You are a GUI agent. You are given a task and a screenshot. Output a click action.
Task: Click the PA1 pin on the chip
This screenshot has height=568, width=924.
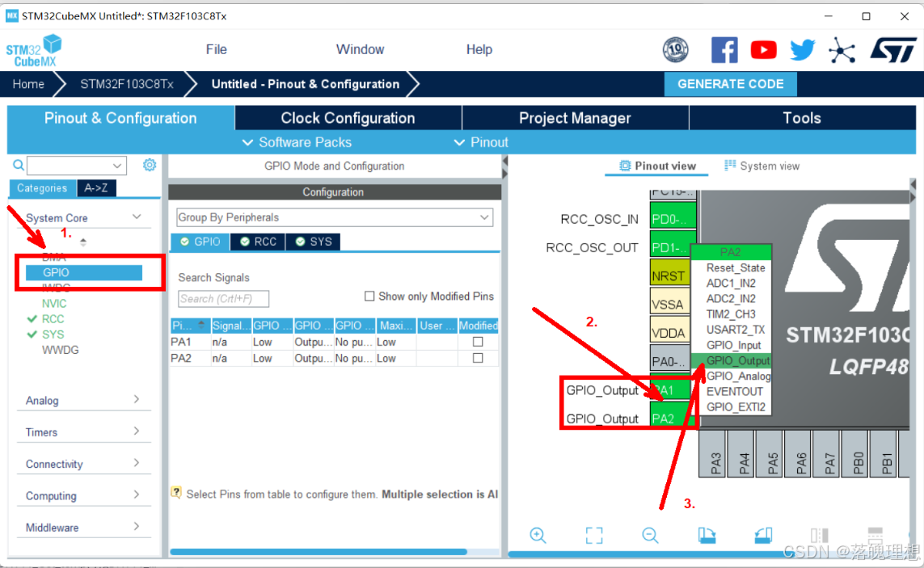click(671, 389)
